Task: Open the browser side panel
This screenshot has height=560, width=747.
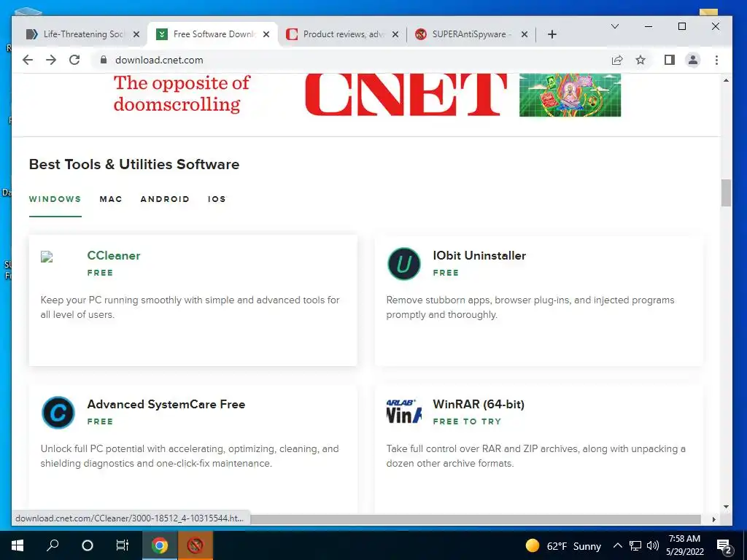Action: point(670,60)
